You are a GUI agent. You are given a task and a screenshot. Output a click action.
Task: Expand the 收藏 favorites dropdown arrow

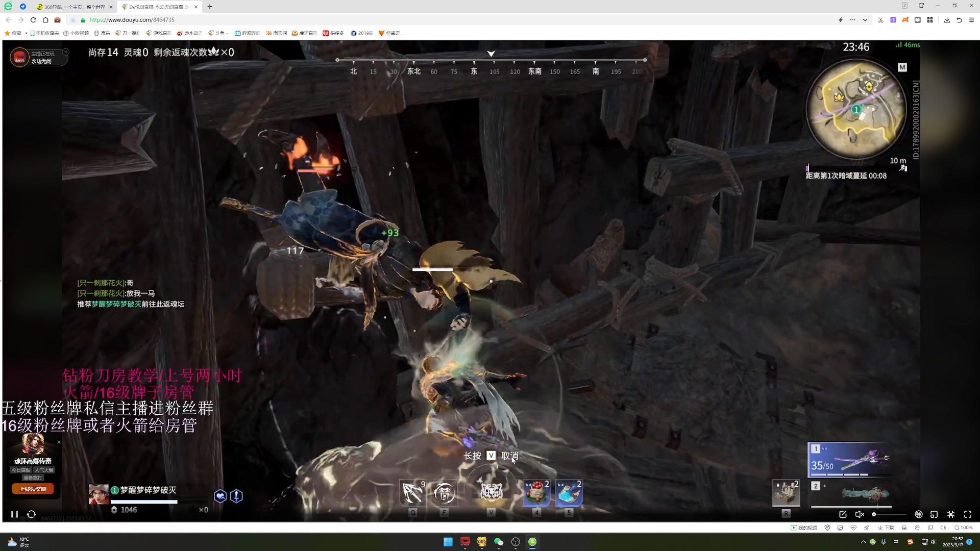pos(26,33)
